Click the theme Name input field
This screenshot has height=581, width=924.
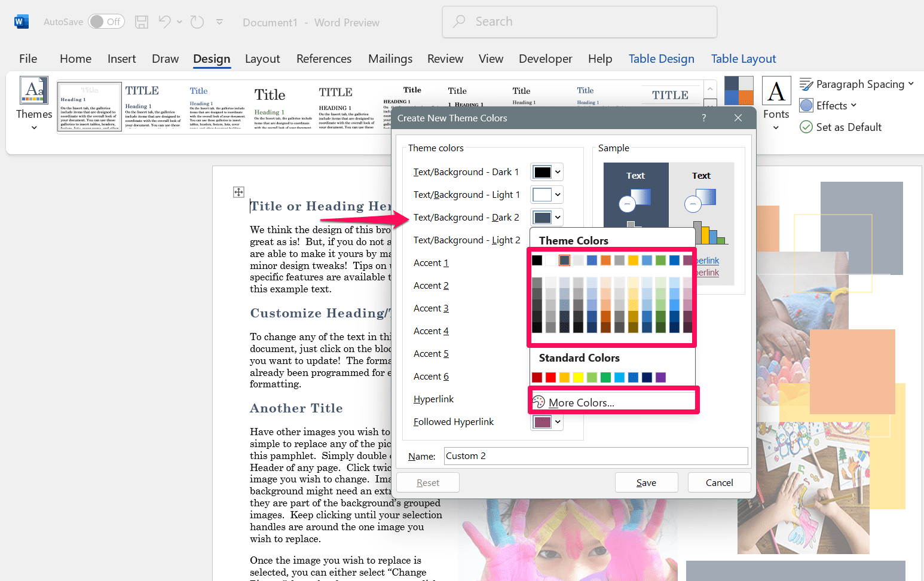(595, 456)
